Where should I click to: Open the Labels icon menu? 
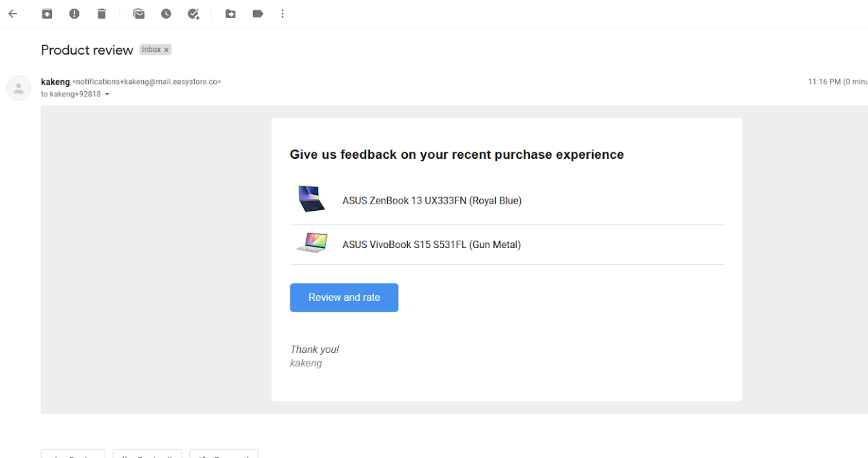point(258,14)
